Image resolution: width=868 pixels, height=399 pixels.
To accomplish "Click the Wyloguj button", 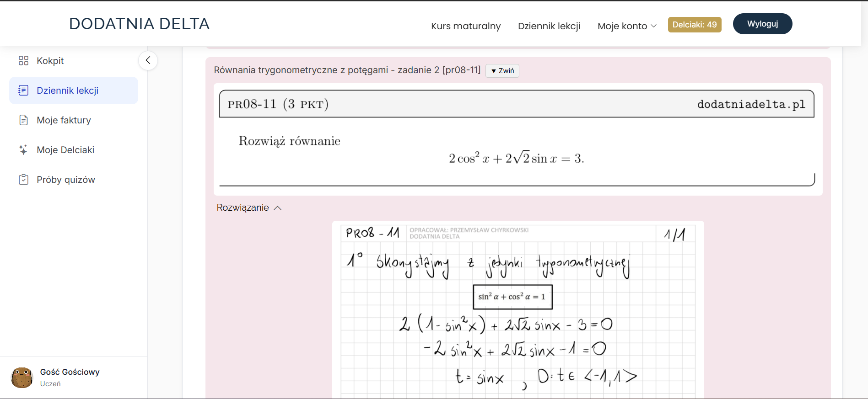I will [x=762, y=24].
